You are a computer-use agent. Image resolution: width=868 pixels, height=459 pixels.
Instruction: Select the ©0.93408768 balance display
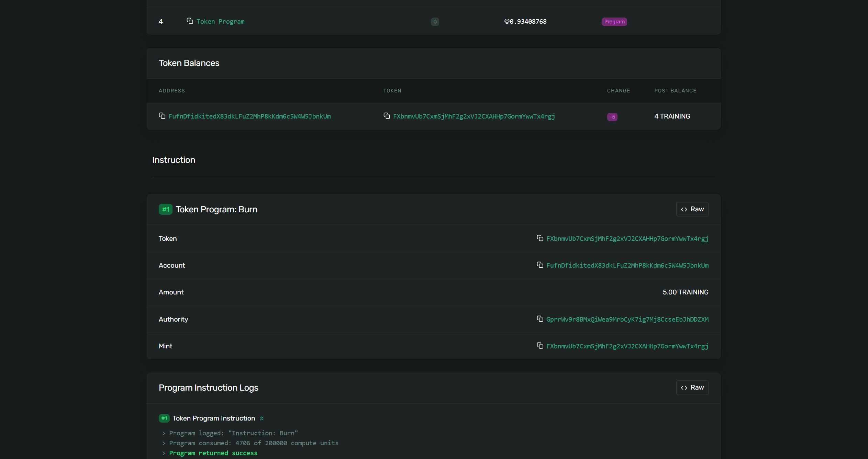[524, 21]
